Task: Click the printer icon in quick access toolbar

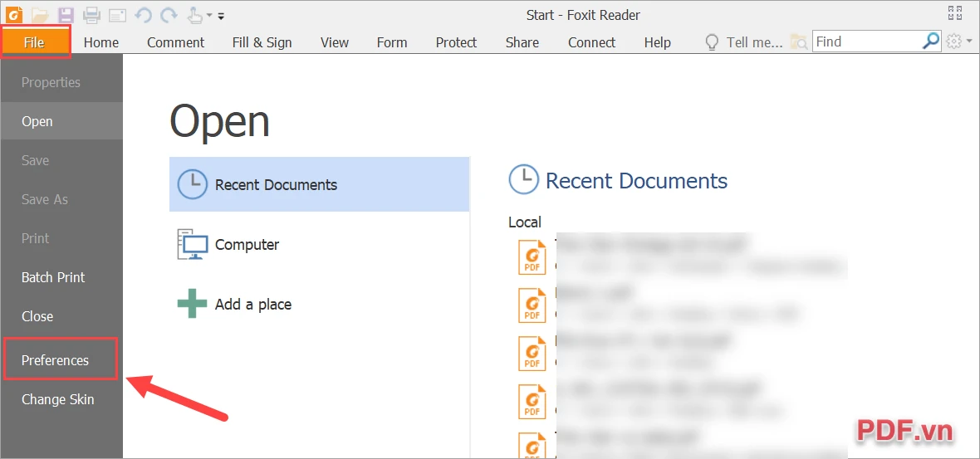Action: tap(92, 14)
